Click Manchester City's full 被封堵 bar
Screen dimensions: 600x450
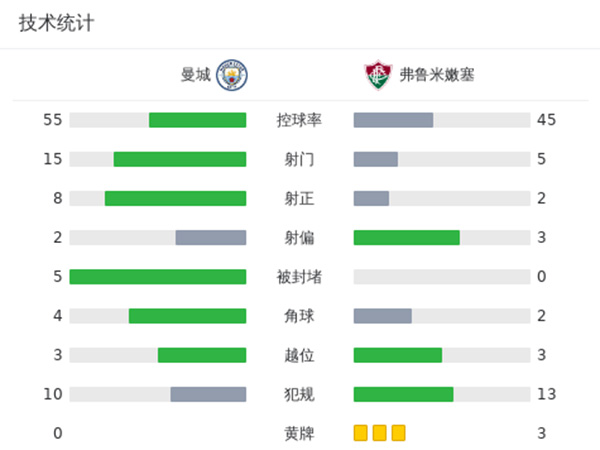coord(157,277)
